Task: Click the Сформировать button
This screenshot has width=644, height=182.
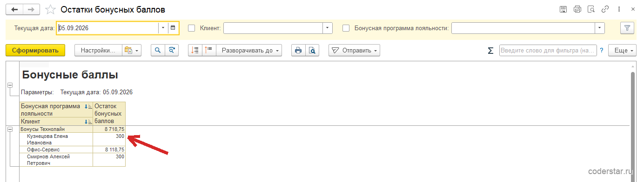Action: coord(35,51)
